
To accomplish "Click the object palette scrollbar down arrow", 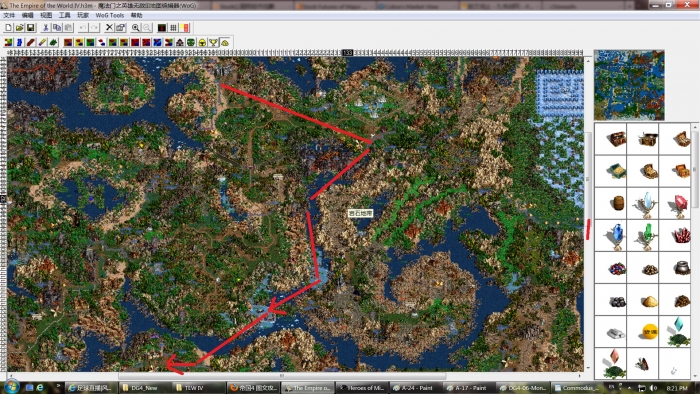I will (695, 375).
